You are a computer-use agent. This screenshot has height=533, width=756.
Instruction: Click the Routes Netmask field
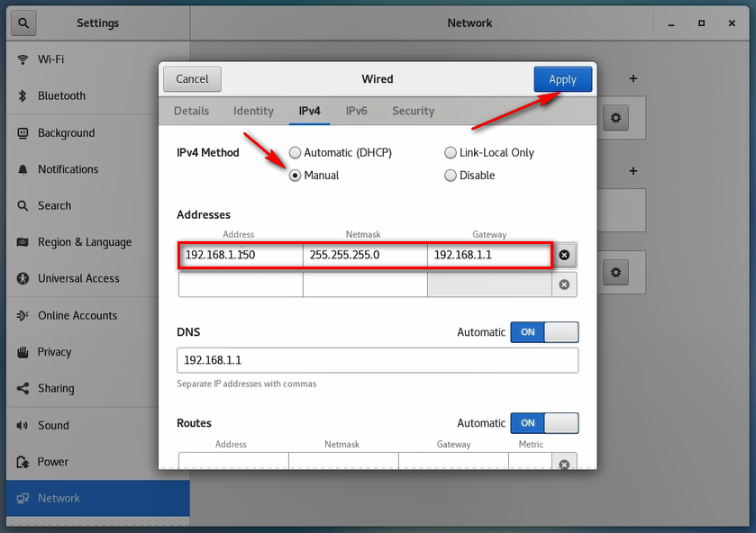coord(343,461)
